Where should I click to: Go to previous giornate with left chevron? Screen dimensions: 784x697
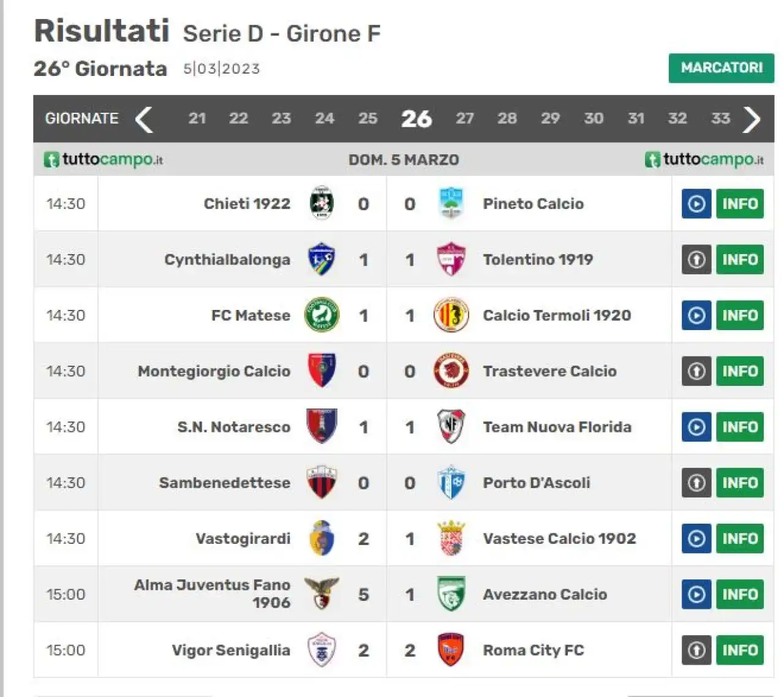(144, 119)
